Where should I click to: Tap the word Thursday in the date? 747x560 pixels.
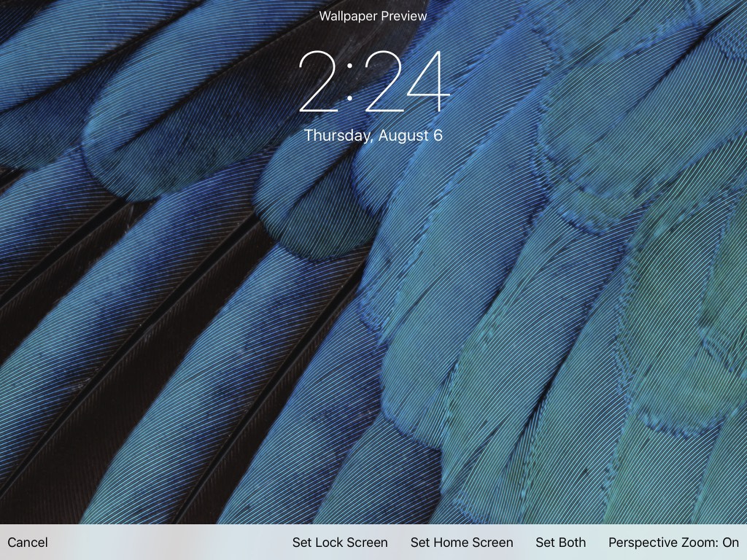tap(335, 136)
